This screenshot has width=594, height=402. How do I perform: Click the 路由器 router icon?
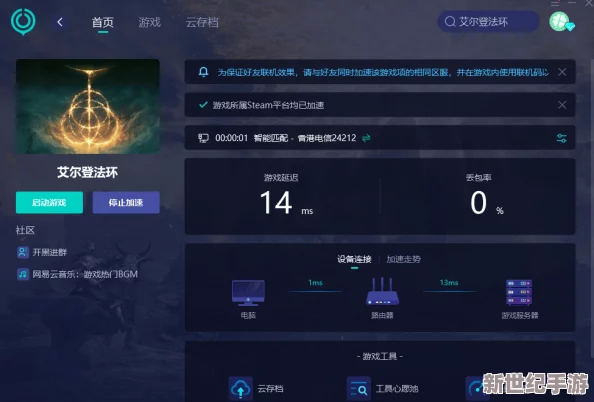(382, 291)
